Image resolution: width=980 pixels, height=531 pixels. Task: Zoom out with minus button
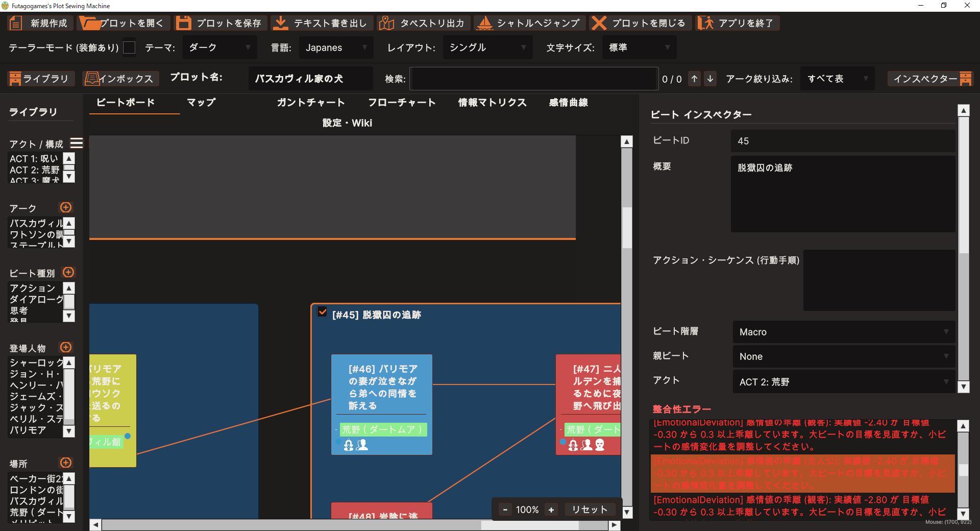[x=505, y=510]
